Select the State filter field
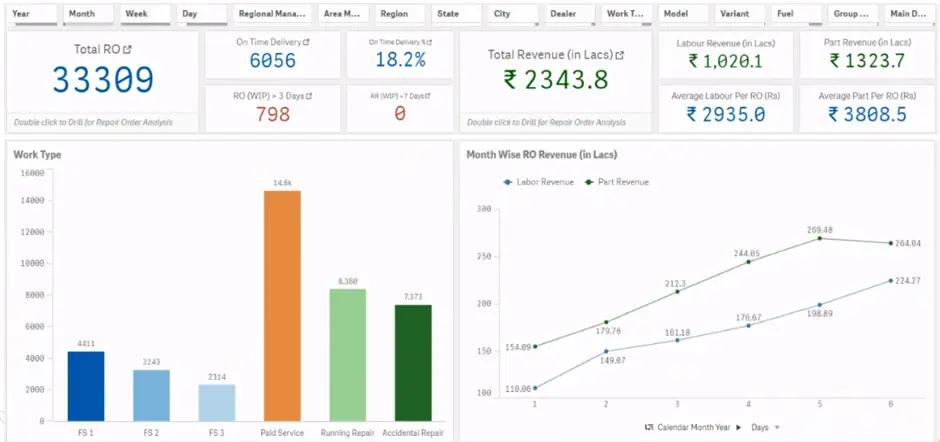940x442 pixels. pyautogui.click(x=459, y=15)
